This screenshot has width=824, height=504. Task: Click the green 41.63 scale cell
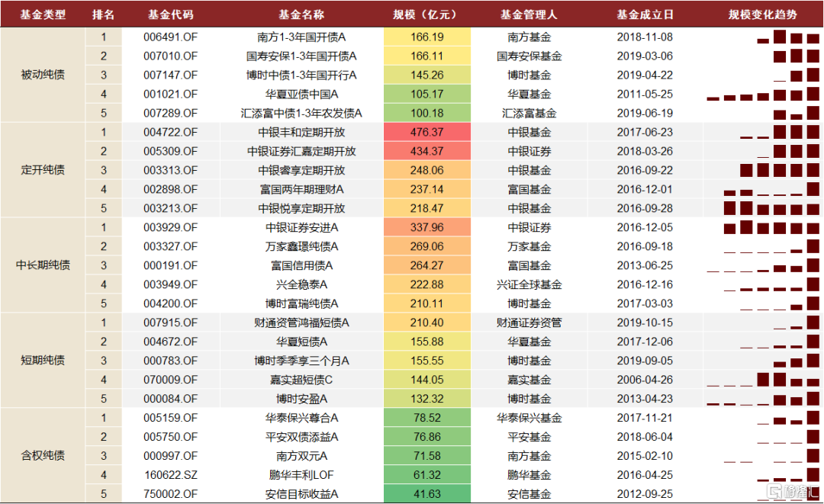tap(426, 494)
